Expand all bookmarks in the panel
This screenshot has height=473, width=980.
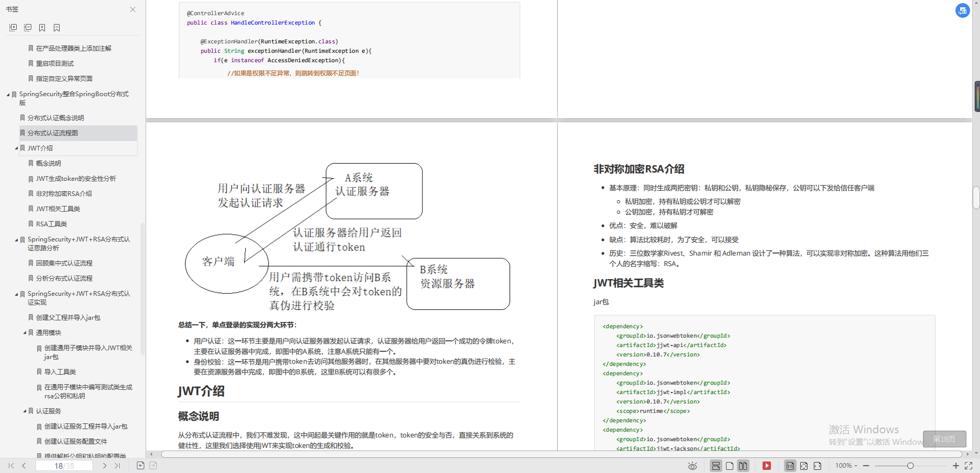pos(13,28)
